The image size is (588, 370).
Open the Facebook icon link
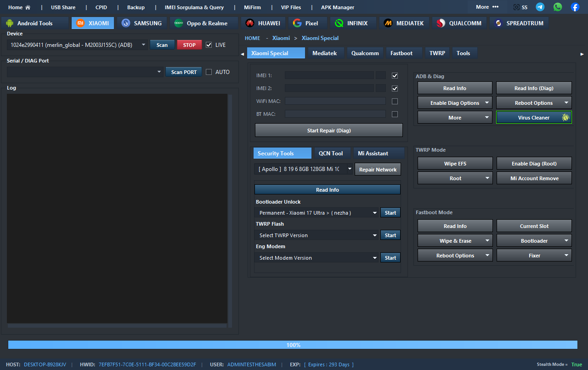[575, 7]
